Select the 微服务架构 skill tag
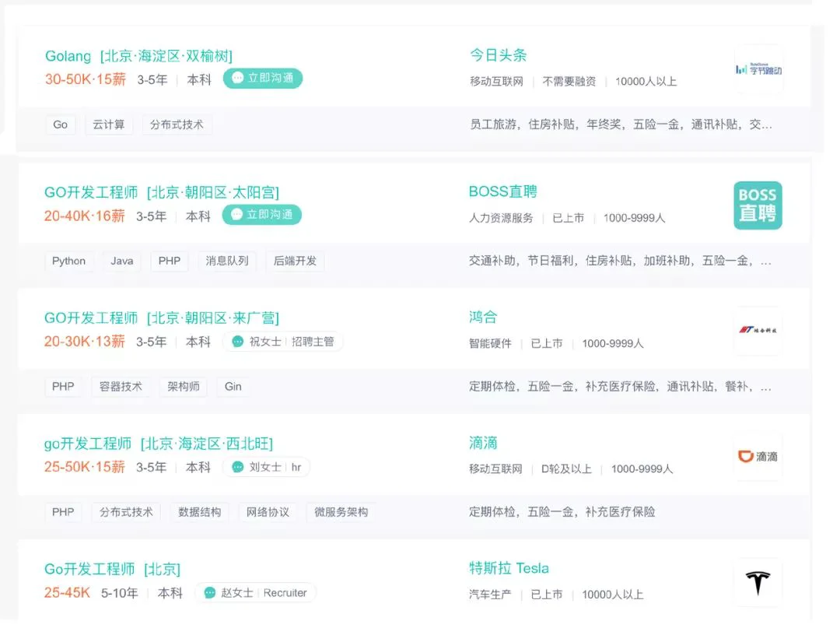This screenshot has height=628, width=840. tap(341, 512)
